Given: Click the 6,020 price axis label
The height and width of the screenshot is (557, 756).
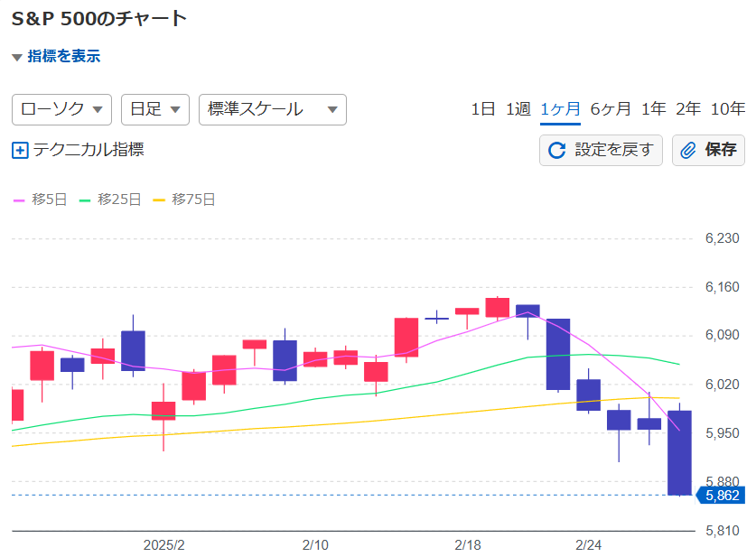Looking at the screenshot, I should (x=722, y=385).
